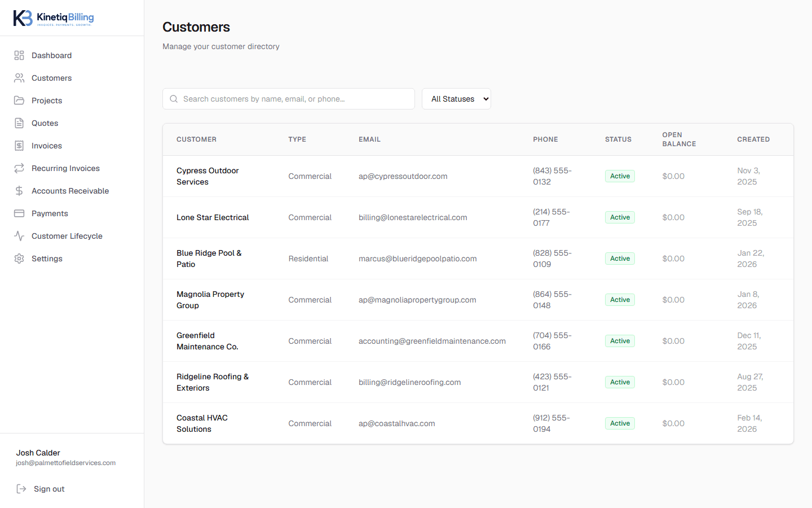Click $0.00 balance for Magnolia Property Group
Image resolution: width=812 pixels, height=508 pixels.
click(x=673, y=300)
